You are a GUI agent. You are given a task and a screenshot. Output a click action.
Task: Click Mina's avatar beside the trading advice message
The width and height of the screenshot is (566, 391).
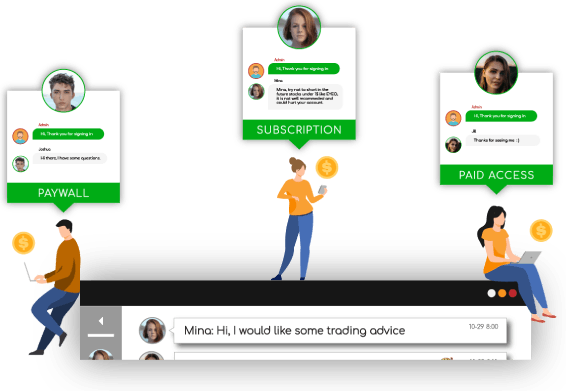152,330
